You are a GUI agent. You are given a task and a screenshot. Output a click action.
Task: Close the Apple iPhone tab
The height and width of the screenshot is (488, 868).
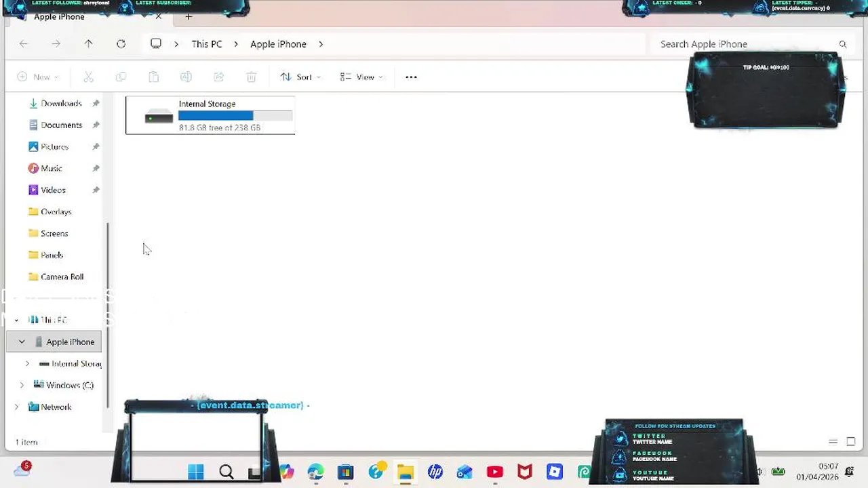[159, 16]
